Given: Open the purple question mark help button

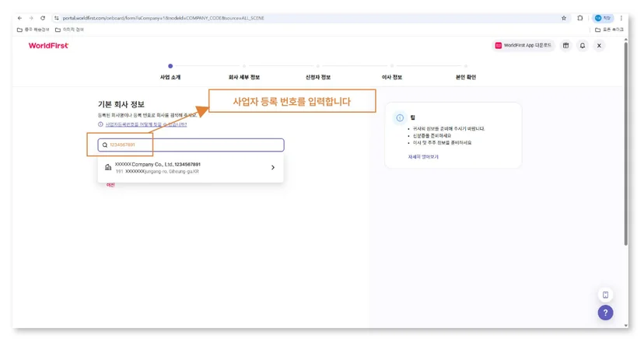Looking at the screenshot, I should click(x=605, y=312).
